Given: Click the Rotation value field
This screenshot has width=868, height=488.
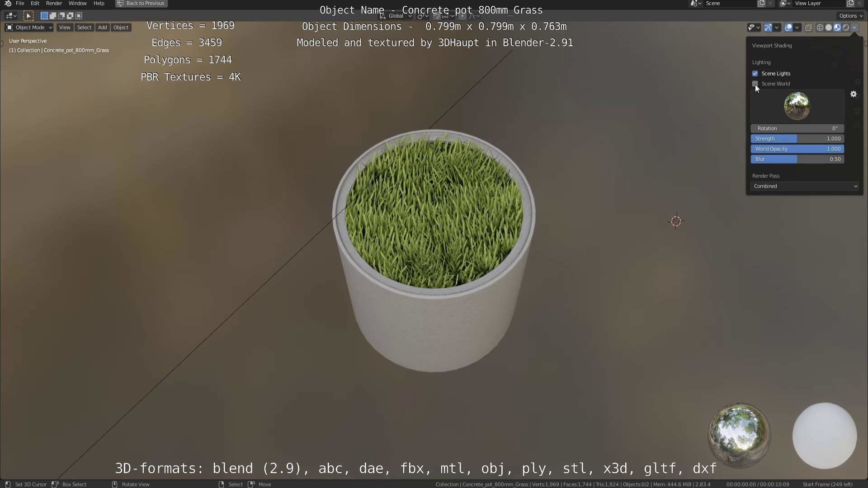Looking at the screenshot, I should click(797, 128).
